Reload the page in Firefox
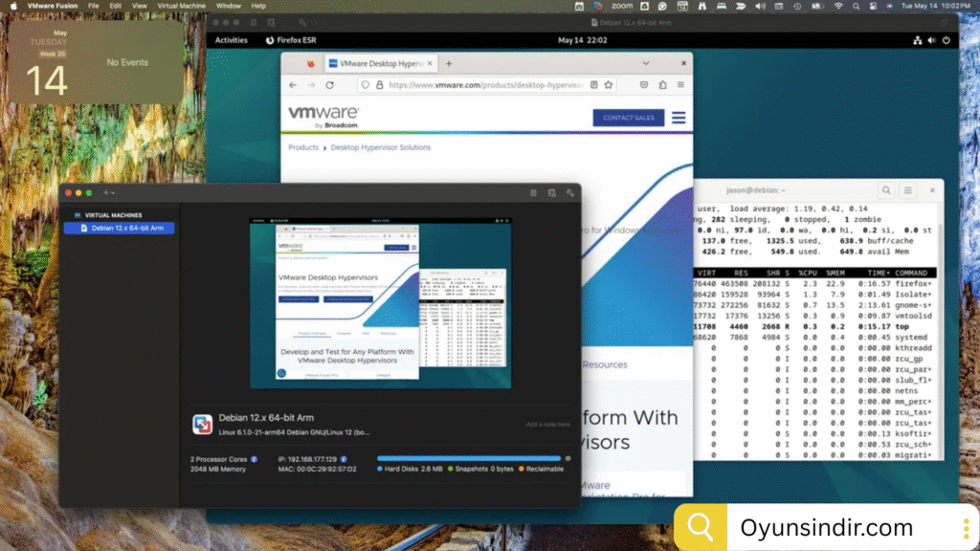980x551 pixels. tap(330, 85)
